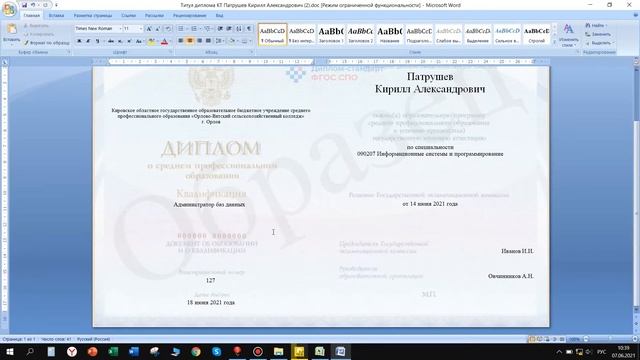Open File Explorer from taskbar
Screen dimensions: 640x360
(278, 351)
